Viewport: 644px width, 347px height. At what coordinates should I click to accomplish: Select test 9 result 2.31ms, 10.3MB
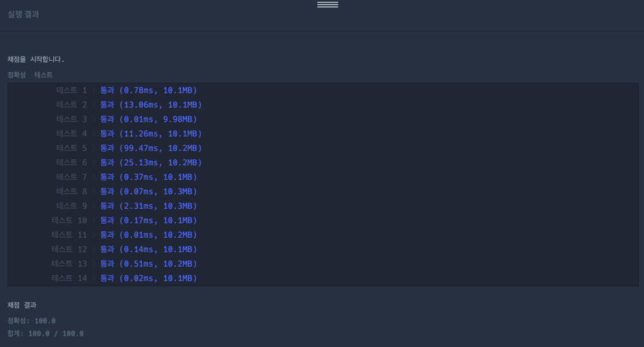tap(149, 206)
